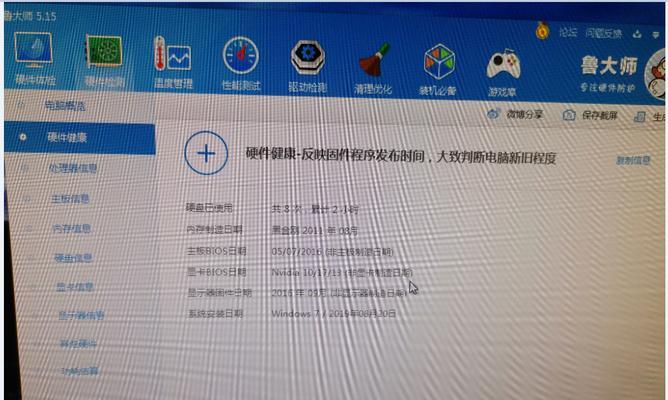Click the 复制信息 link
This screenshot has height=400, width=668.
[633, 160]
